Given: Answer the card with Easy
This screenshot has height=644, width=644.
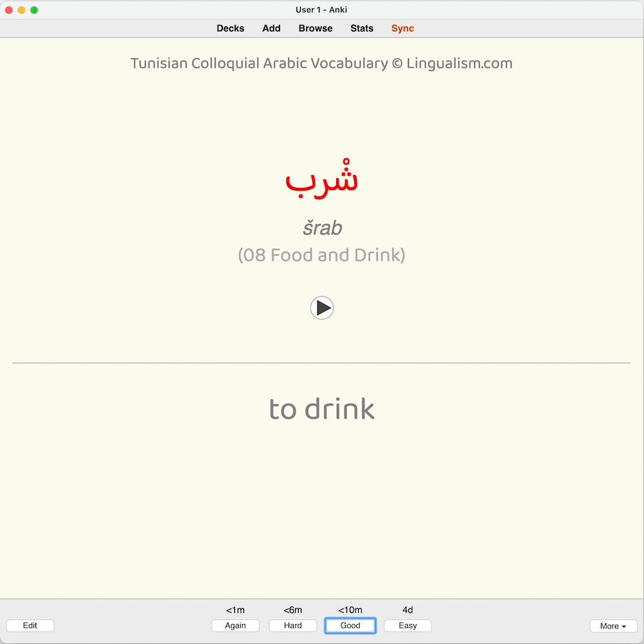Looking at the screenshot, I should point(407,625).
